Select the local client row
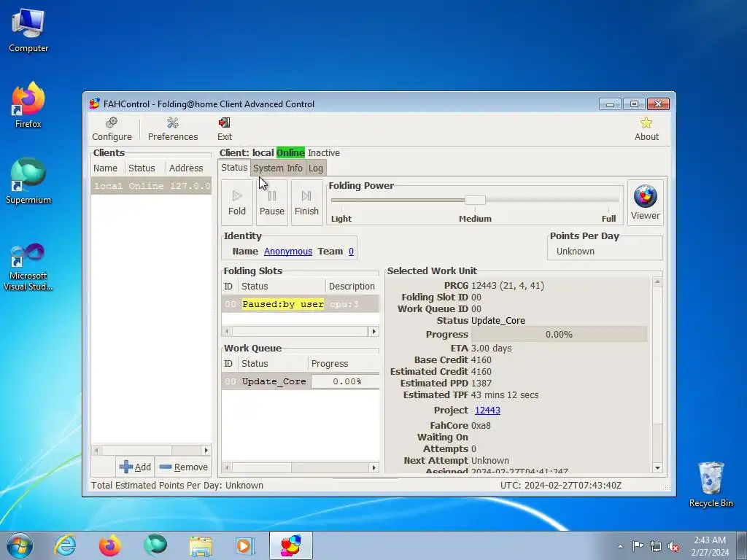 pyautogui.click(x=151, y=186)
